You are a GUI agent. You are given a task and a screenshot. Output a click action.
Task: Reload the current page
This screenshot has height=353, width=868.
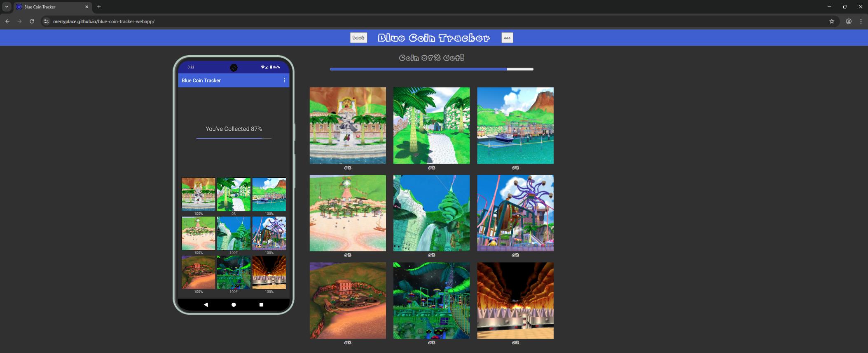pyautogui.click(x=32, y=21)
